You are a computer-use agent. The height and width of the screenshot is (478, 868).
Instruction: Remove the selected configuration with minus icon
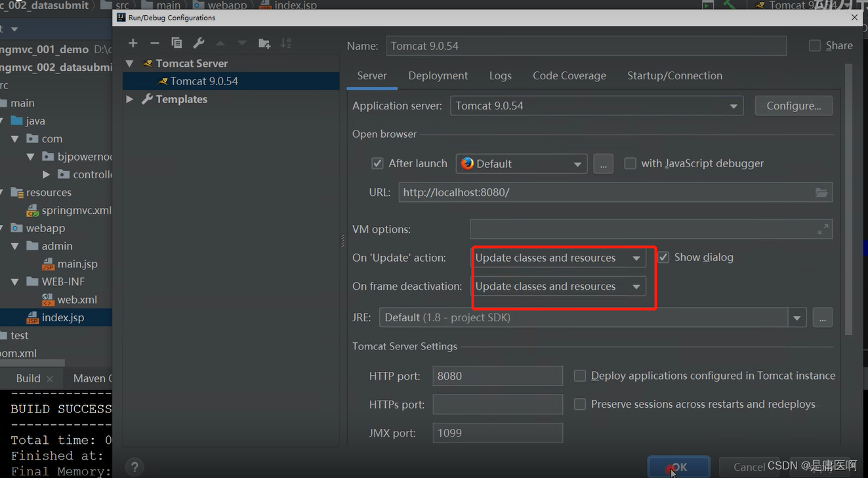[155, 43]
